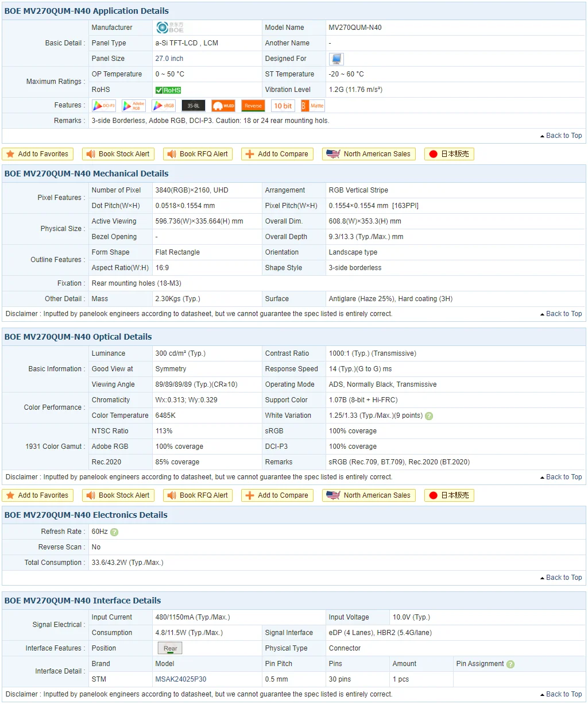Viewport: 588px width, 704px height.
Task: Click the Matte surface feature badge
Action: click(x=313, y=105)
